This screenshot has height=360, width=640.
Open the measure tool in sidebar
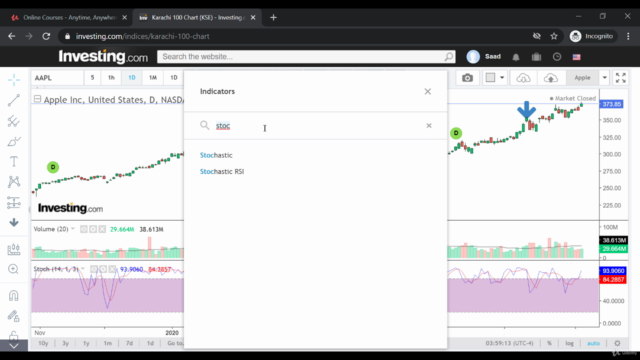14,249
